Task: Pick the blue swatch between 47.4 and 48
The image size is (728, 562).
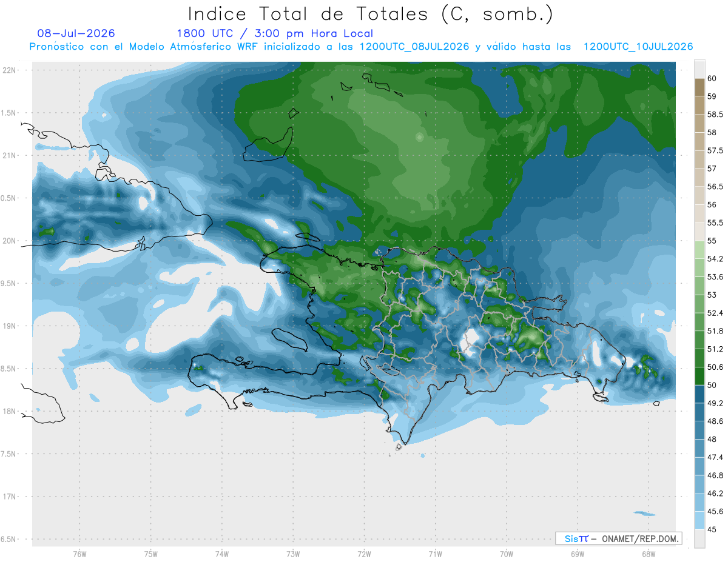Action: [699, 449]
